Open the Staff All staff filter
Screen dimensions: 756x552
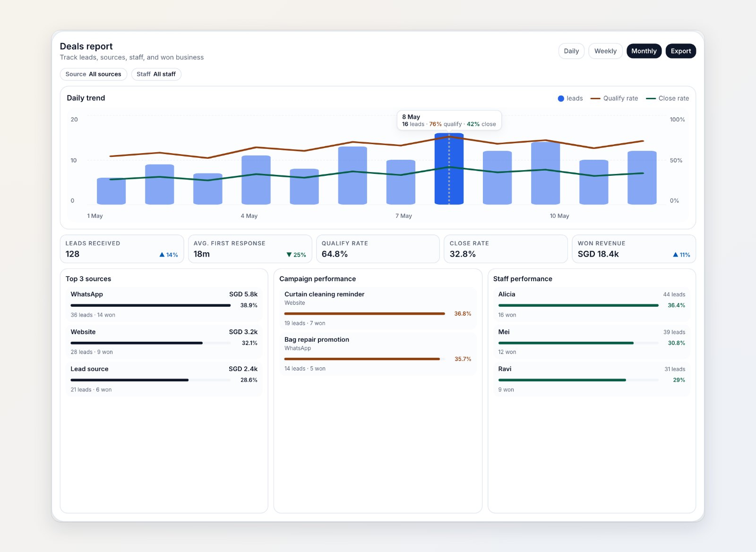tap(156, 74)
